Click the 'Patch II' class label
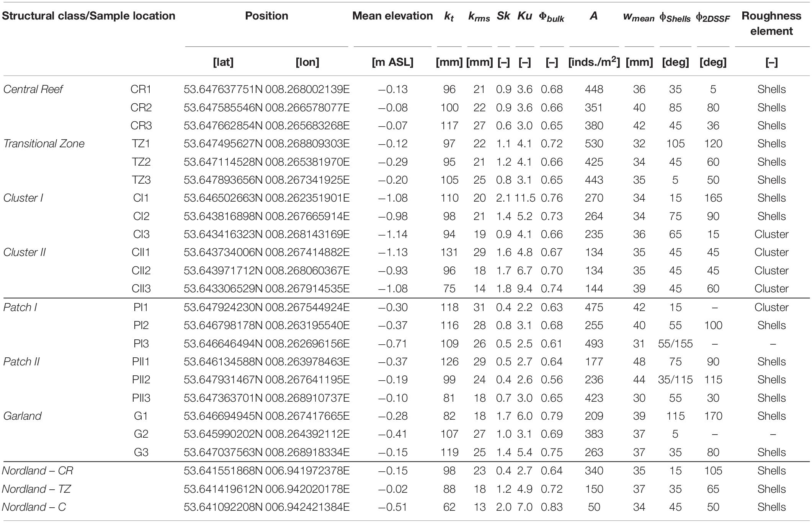Image resolution: width=812 pixels, height=523 pixels. pos(21,362)
